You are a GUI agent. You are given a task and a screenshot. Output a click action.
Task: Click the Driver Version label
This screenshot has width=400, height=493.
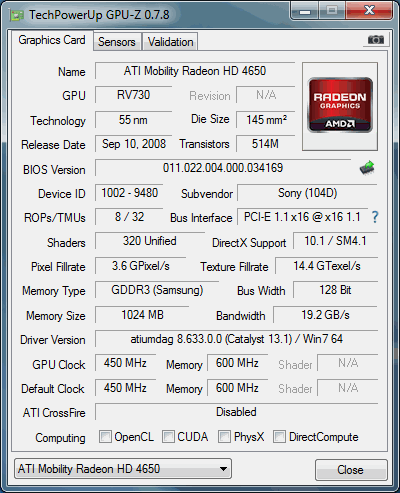[53, 340]
